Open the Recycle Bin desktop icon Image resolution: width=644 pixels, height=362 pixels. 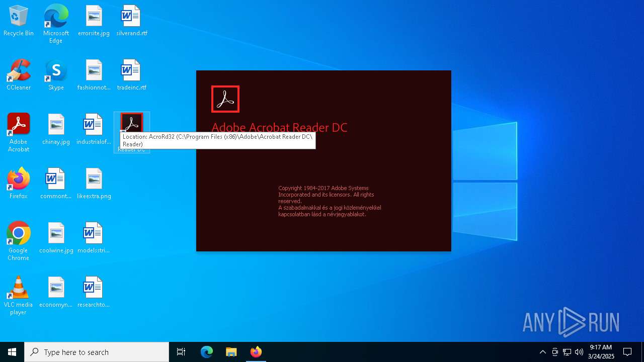19,21
